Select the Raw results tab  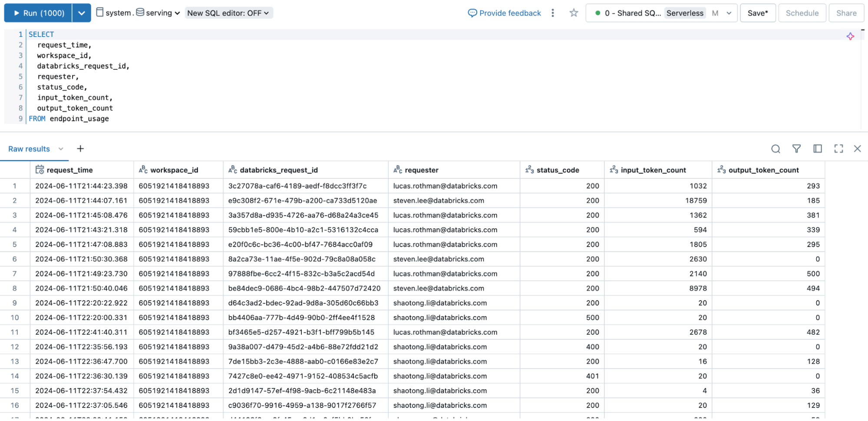[29, 149]
